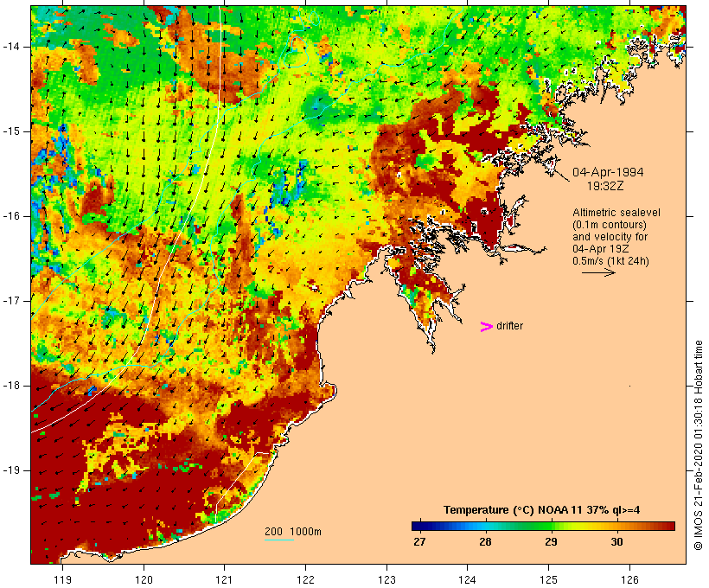Click latitude axis label -15
The width and height of the screenshot is (709, 588).
11,131
